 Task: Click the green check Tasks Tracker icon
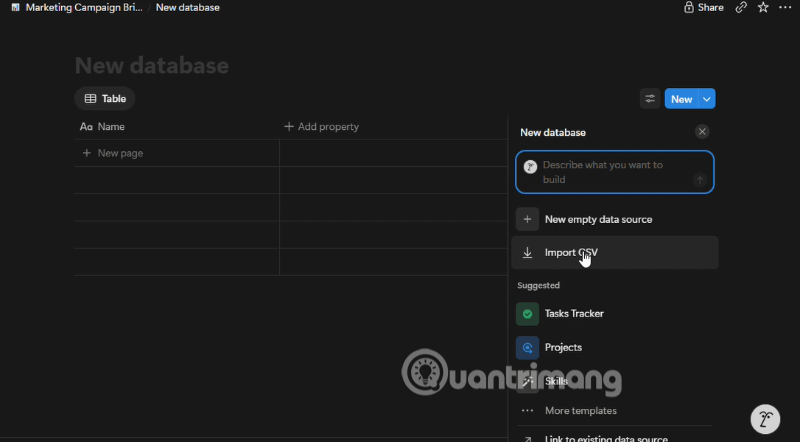527,314
